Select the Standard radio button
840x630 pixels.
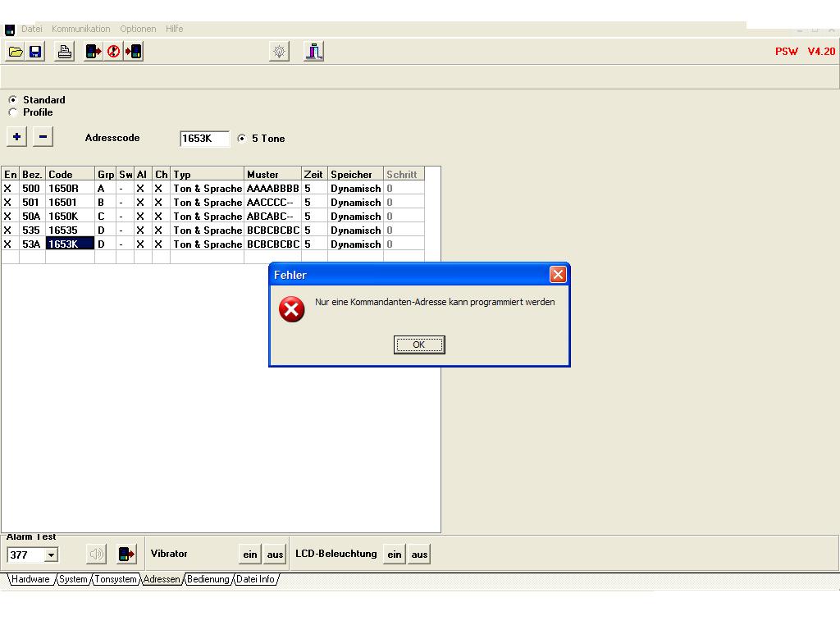(x=13, y=100)
